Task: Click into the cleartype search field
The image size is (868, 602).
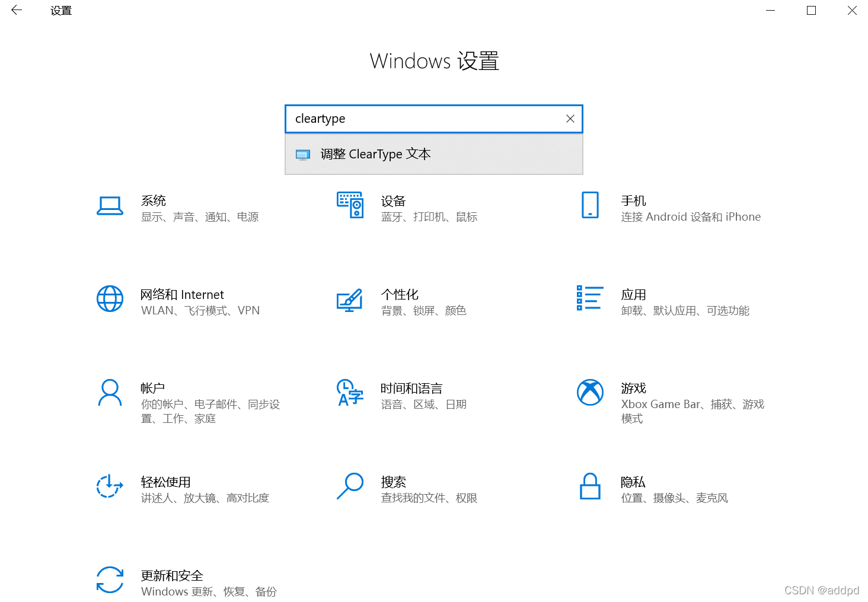Action: coord(433,119)
